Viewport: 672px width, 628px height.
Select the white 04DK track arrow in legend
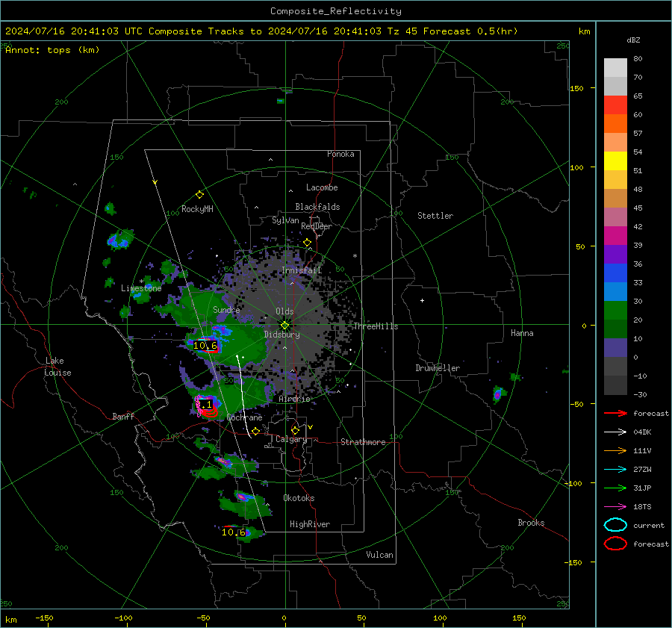615,432
